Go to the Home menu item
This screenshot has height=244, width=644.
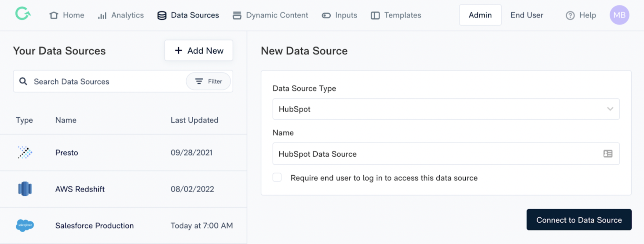coord(67,15)
